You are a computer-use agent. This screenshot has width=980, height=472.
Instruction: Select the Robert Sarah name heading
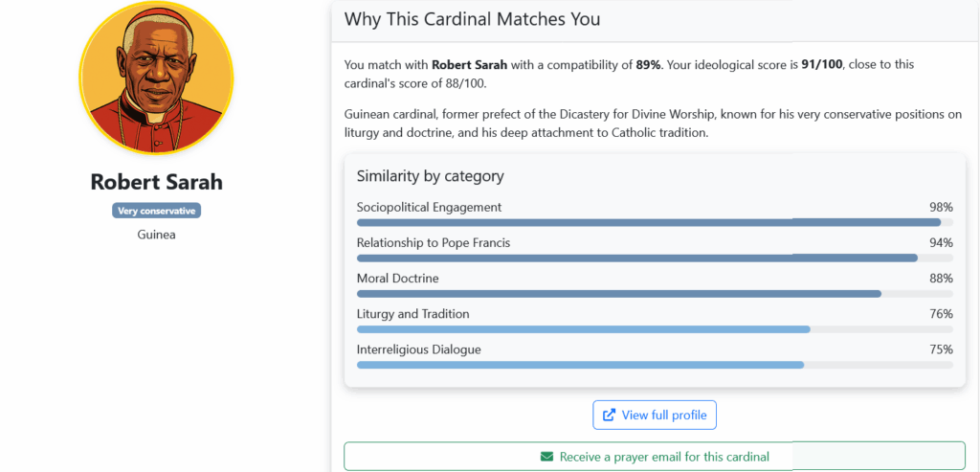pos(157,182)
